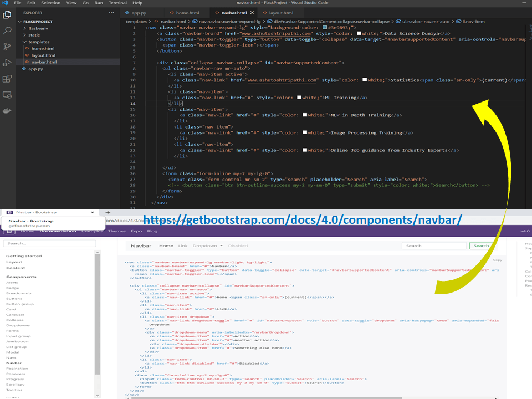The height and width of the screenshot is (399, 532).
Task: Click the green Search button in Navbar example
Action: click(480, 245)
